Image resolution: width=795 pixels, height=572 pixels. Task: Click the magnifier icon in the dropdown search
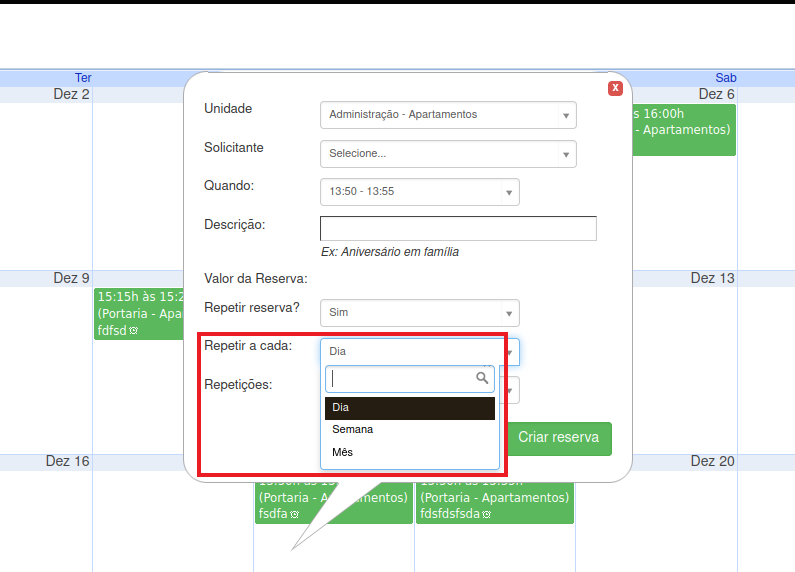(482, 378)
